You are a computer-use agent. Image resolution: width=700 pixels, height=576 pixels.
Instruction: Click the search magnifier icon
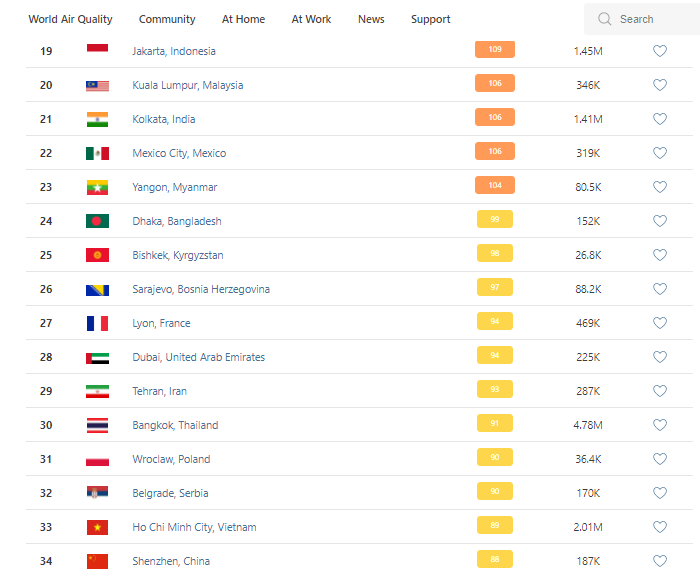(604, 19)
